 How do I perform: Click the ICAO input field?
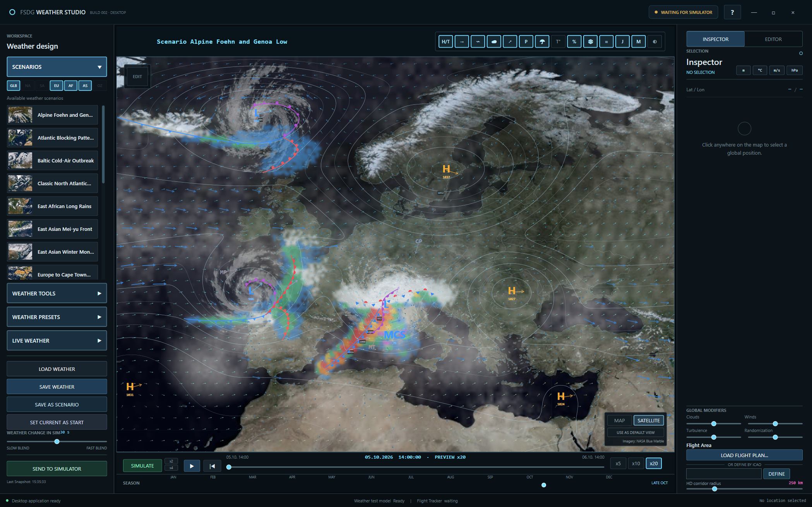coord(724,474)
